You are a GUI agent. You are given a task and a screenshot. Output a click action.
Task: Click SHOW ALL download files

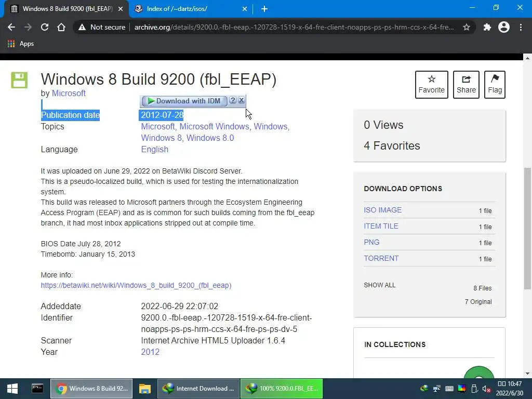(x=380, y=285)
